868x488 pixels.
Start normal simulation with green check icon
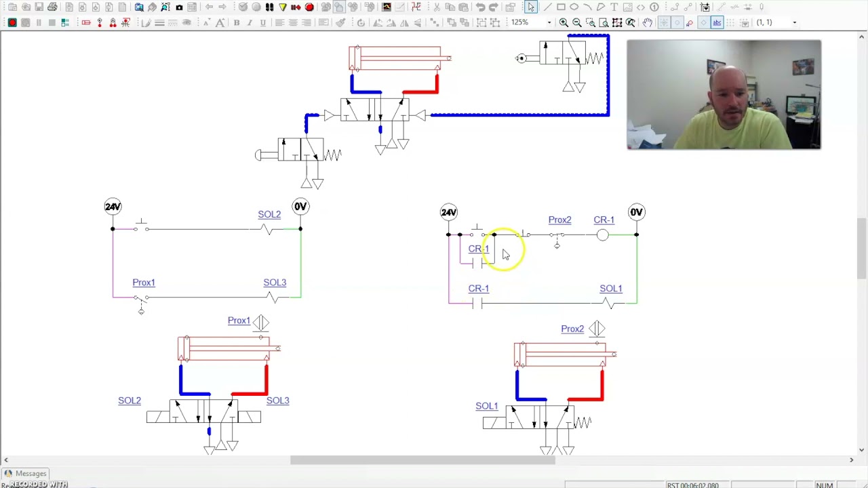pos(243,7)
